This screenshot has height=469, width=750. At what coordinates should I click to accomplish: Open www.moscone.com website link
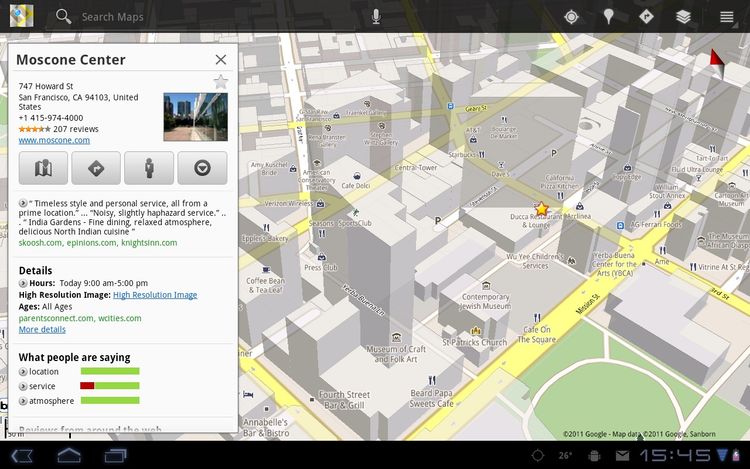pyautogui.click(x=54, y=140)
